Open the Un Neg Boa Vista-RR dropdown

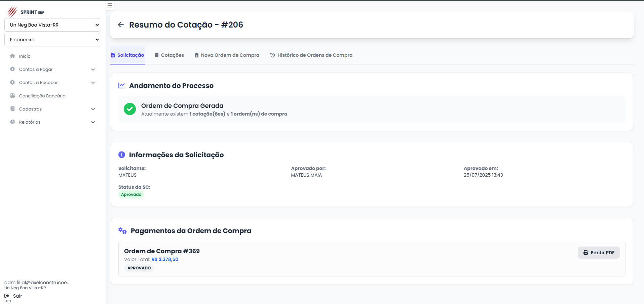pyautogui.click(x=52, y=25)
